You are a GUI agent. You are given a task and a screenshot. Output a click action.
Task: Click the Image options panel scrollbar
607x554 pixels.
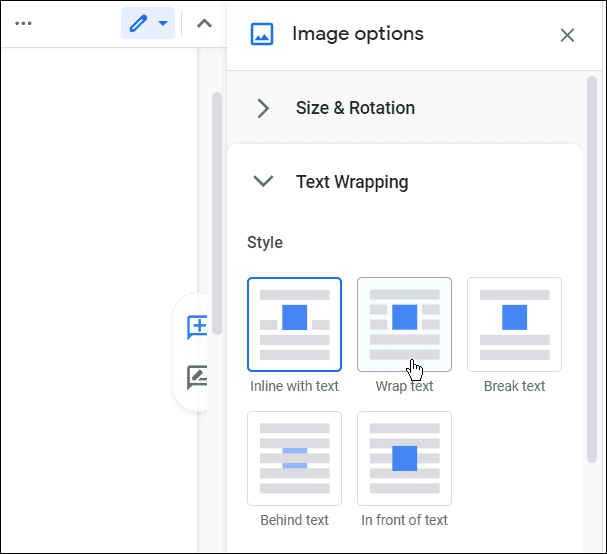point(592,269)
